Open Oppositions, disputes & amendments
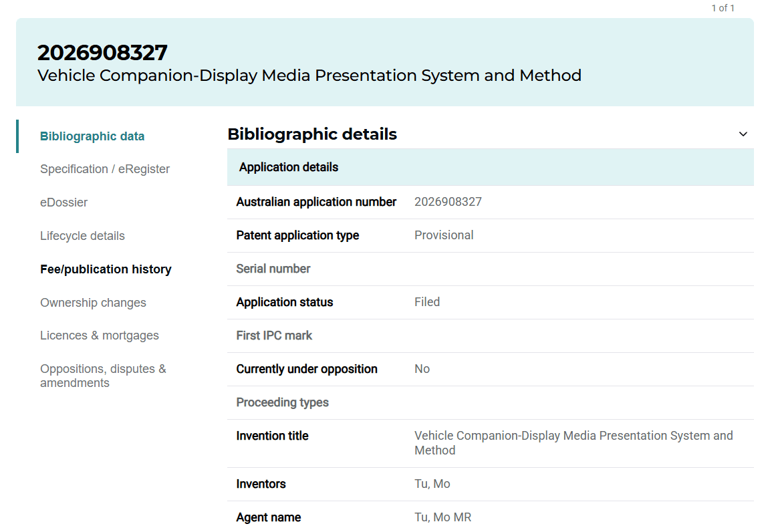770x532 pixels. [x=103, y=376]
